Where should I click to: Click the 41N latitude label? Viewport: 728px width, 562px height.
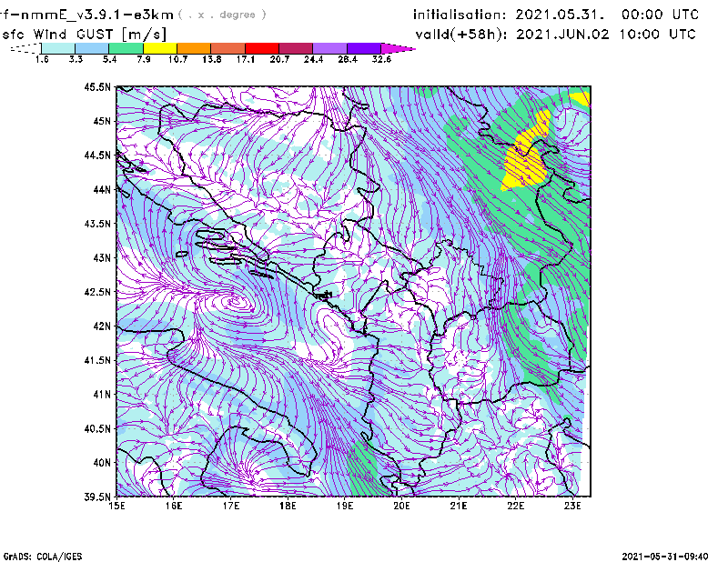(102, 394)
